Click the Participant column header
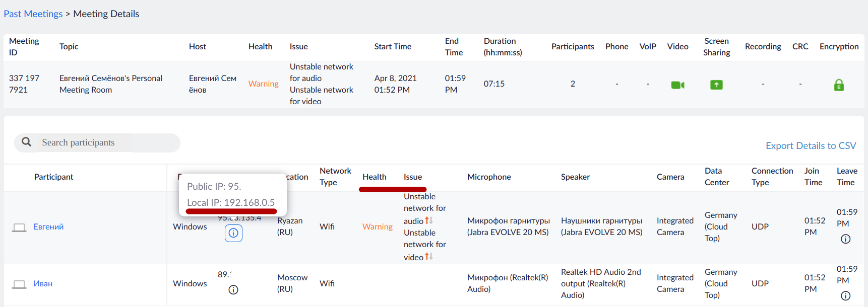Screen dimensions: 868x307 (53, 177)
